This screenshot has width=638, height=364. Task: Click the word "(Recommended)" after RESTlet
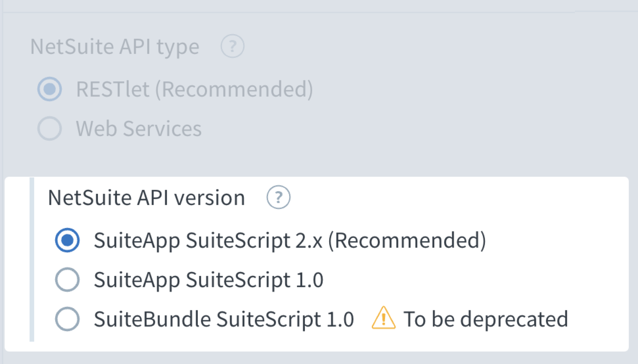click(x=234, y=89)
